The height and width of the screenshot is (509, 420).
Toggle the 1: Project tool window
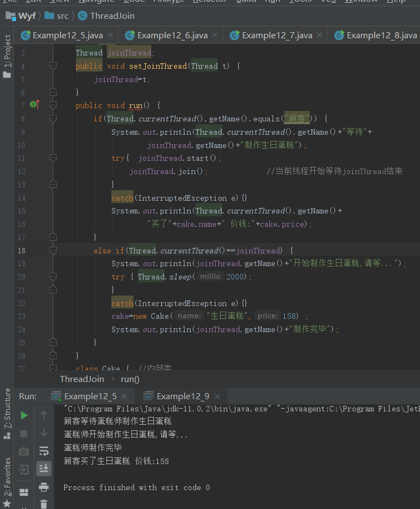7,56
